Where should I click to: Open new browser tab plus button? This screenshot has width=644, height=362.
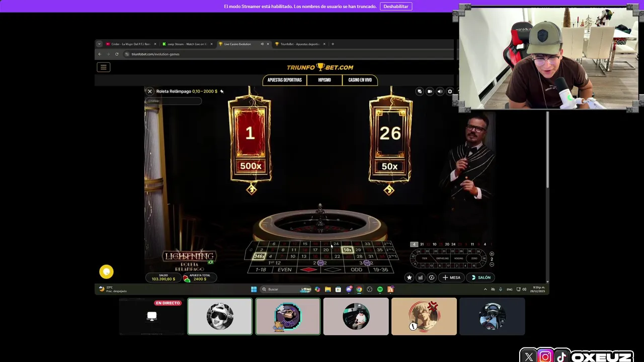pyautogui.click(x=333, y=44)
